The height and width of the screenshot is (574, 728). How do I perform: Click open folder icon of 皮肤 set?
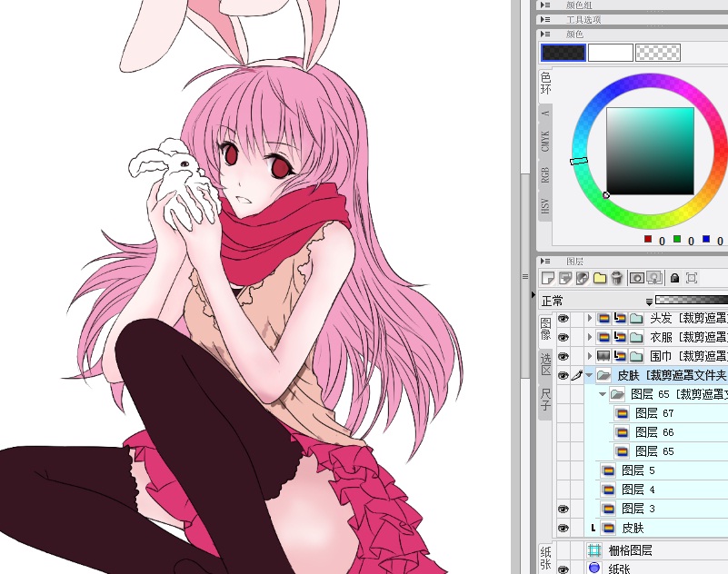point(603,375)
